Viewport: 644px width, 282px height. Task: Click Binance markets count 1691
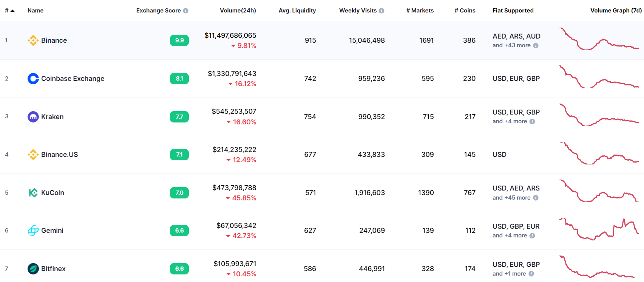click(x=426, y=40)
